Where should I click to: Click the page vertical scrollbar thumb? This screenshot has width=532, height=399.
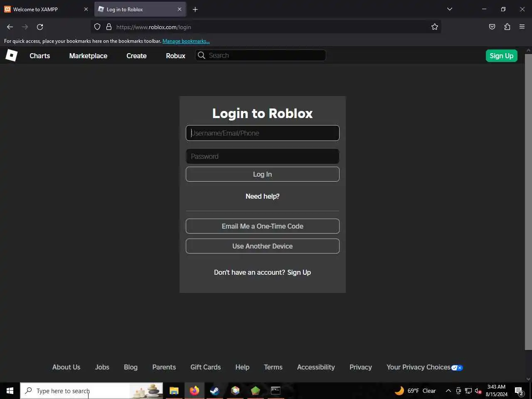click(x=528, y=202)
